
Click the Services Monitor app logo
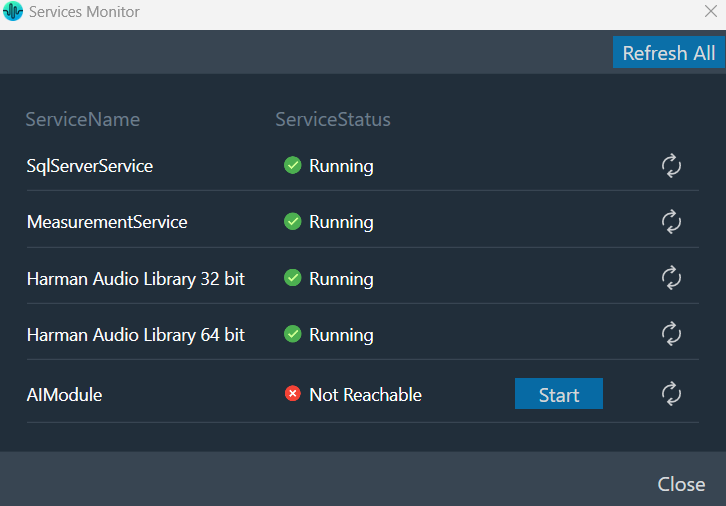click(x=13, y=11)
